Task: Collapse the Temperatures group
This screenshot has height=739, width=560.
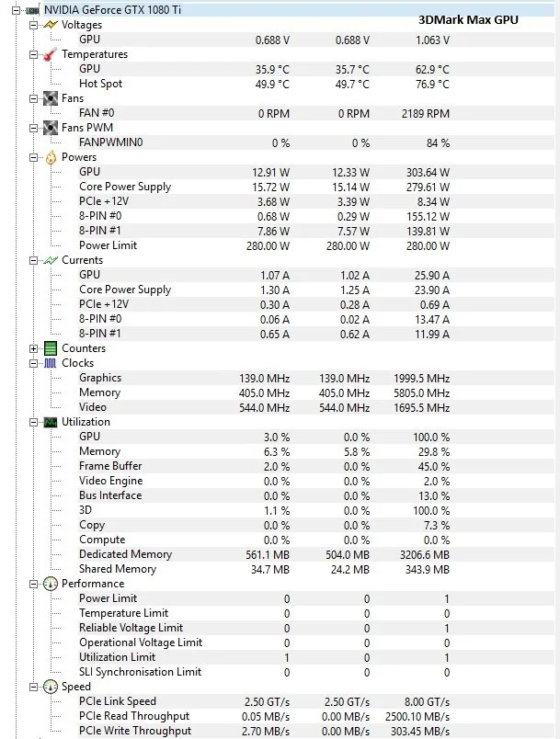Action: (33, 54)
